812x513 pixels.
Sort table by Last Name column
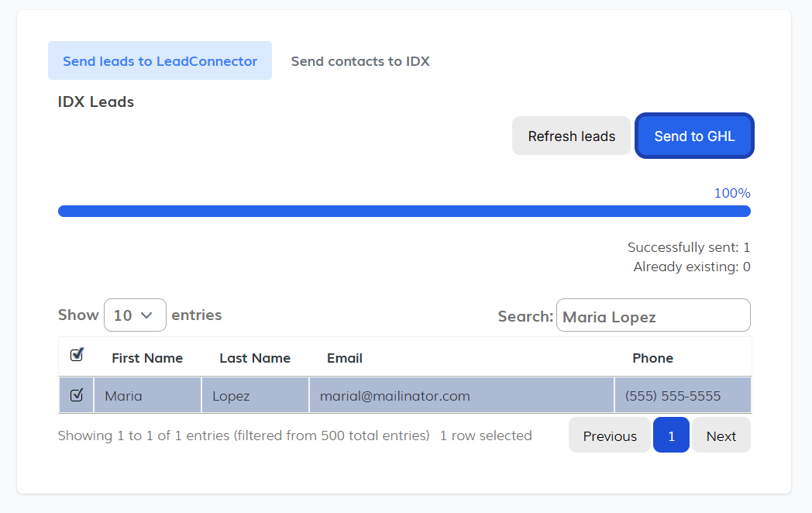tap(255, 358)
